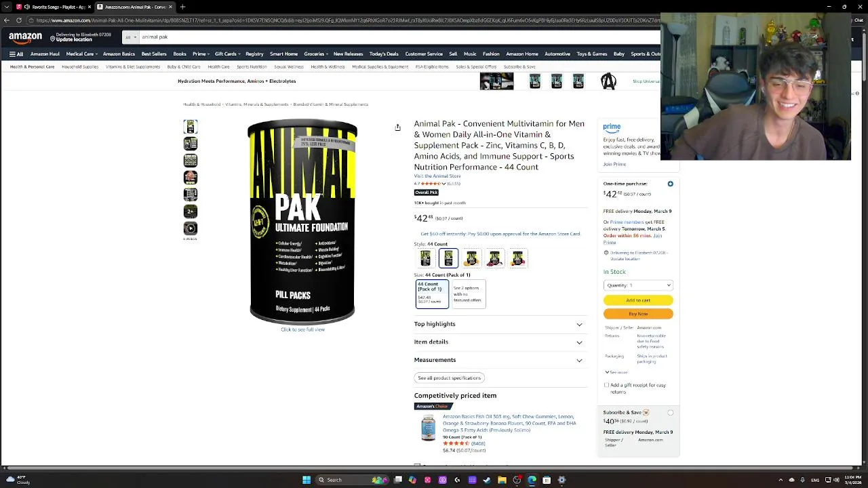Switch to the Favorite Songs playlist tab
Viewport: 868px width, 488px height.
pos(54,7)
